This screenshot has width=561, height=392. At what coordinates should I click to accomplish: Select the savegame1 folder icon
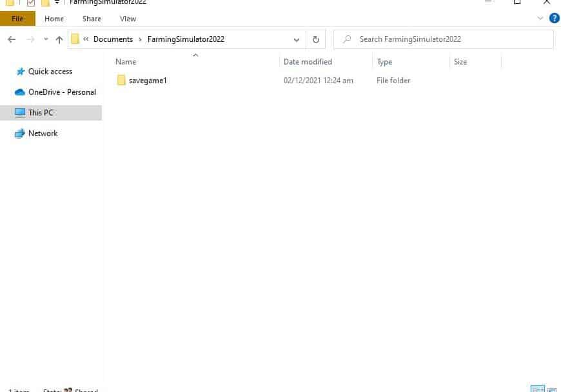[121, 80]
